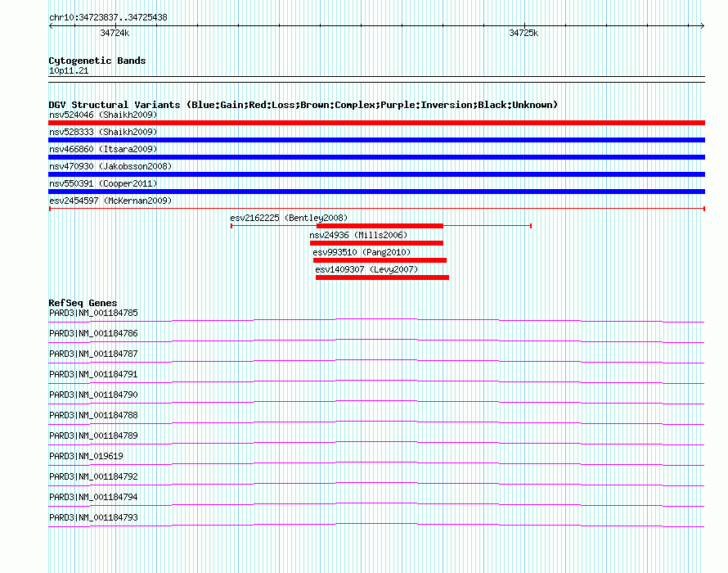Open the nsv550391 (Cooper2011) variant label

[x=103, y=183]
